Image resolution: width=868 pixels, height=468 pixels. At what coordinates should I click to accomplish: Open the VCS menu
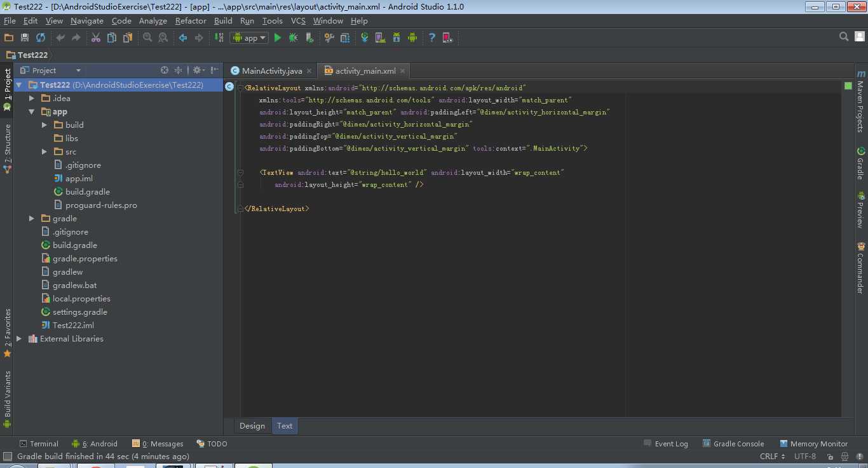298,20
